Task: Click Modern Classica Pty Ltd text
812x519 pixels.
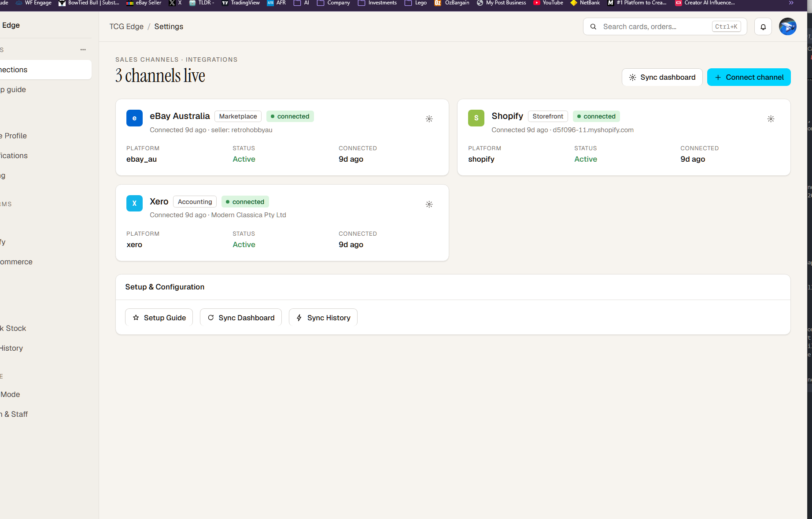Action: click(x=249, y=215)
